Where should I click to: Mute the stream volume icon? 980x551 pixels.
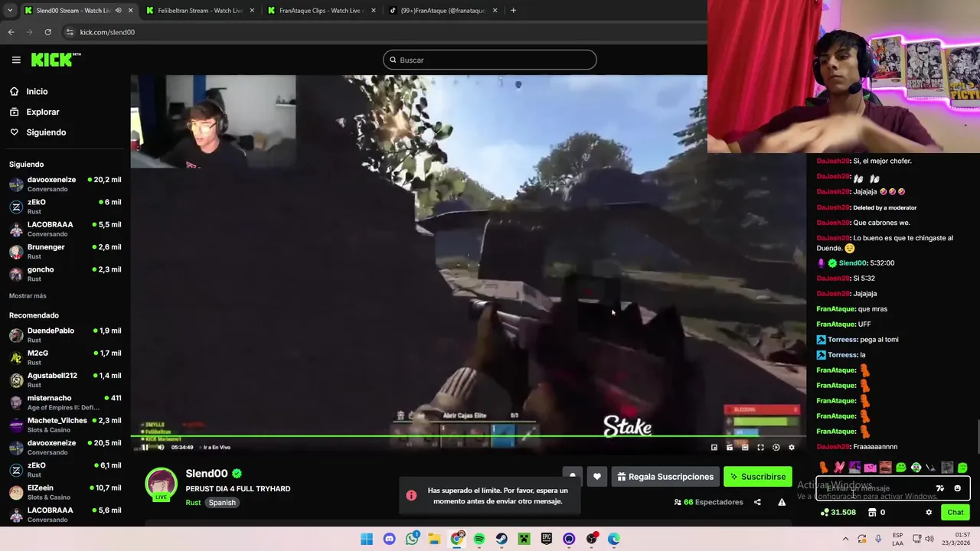pyautogui.click(x=161, y=448)
